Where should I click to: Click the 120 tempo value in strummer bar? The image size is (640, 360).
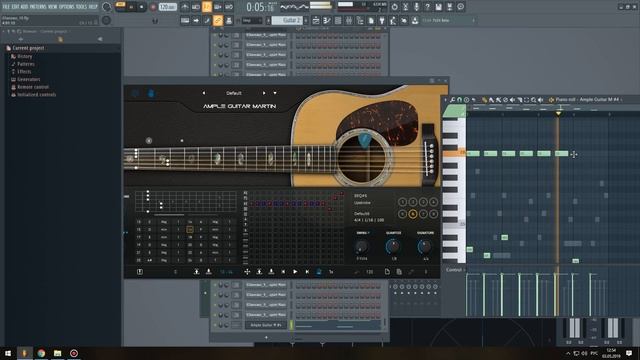pyautogui.click(x=369, y=272)
